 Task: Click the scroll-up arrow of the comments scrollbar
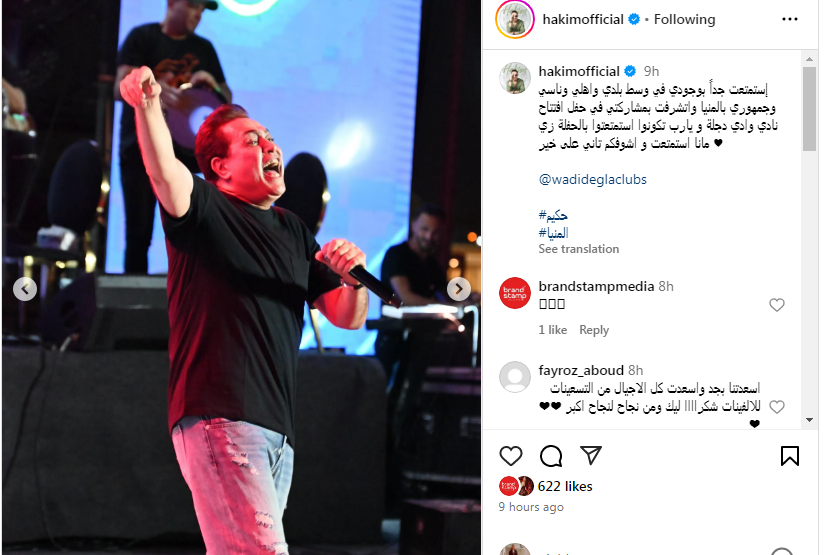809,59
